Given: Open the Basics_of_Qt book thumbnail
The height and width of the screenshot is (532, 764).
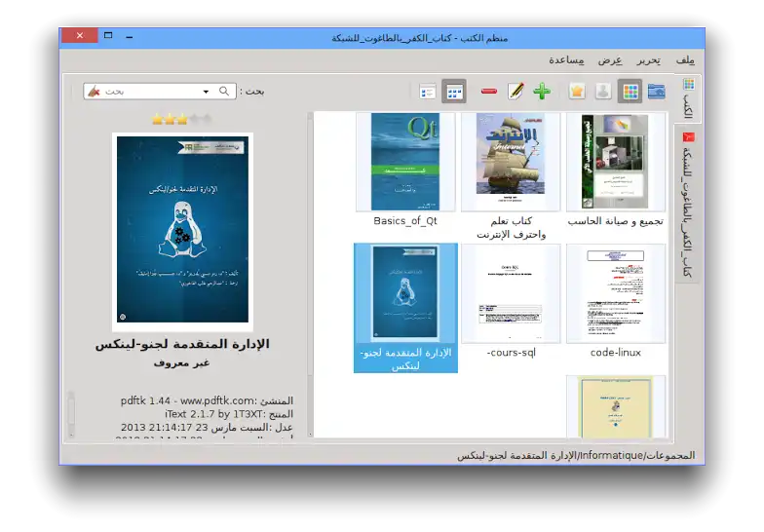Looking at the screenshot, I should 405,162.
